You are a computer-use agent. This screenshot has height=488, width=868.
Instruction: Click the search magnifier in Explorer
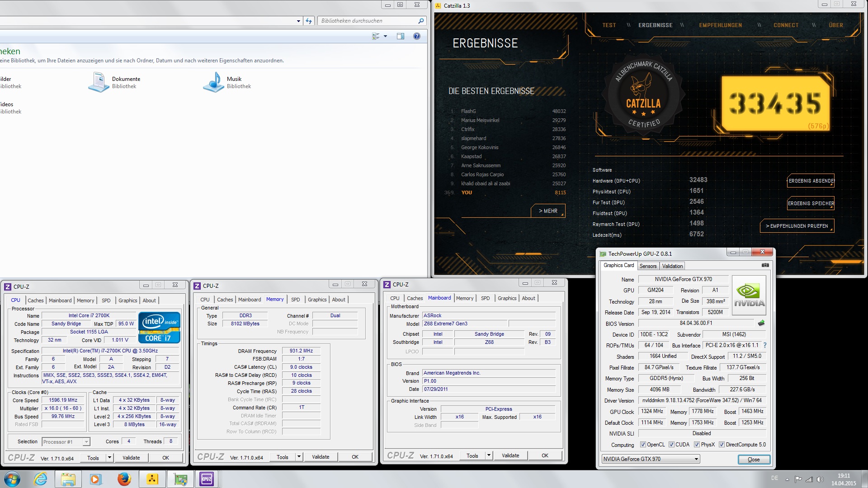coord(421,21)
